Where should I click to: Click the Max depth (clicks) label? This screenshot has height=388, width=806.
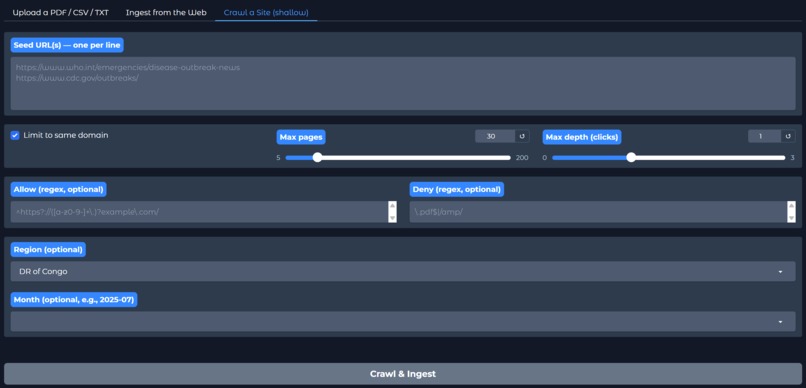point(582,137)
